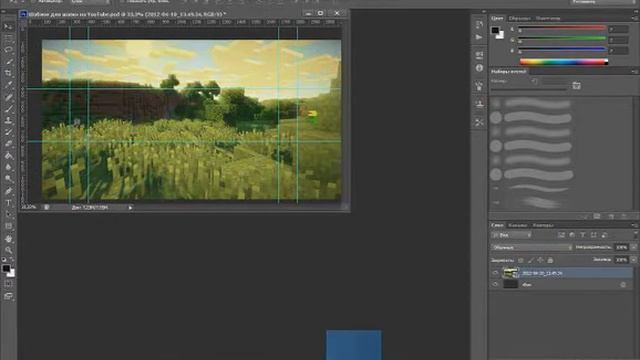
Task: Select the Dodge tool
Action: click(8, 179)
